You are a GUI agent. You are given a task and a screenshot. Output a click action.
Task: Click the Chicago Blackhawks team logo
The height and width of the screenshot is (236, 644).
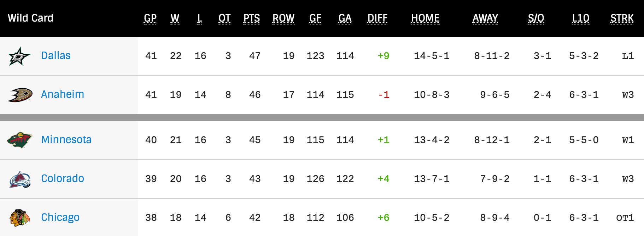coord(20,218)
